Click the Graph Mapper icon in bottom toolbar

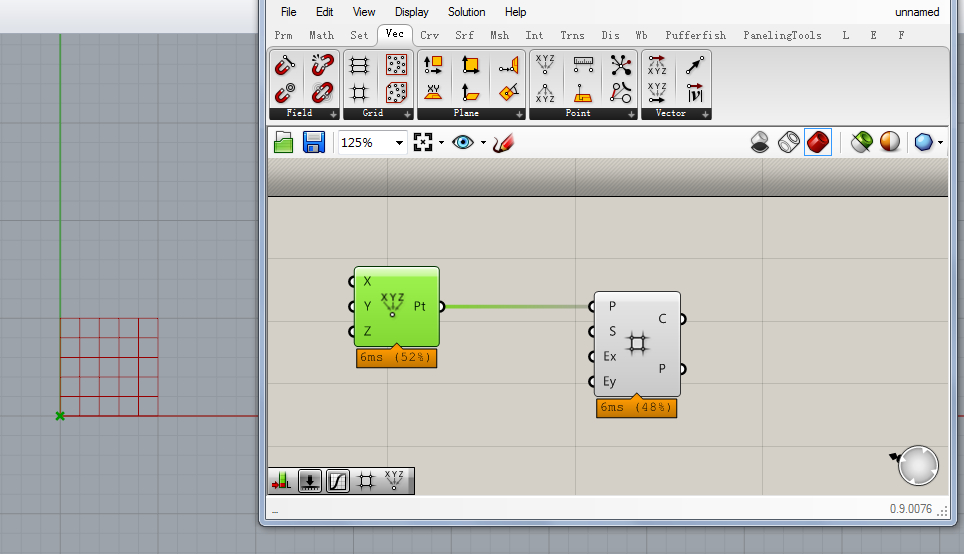pyautogui.click(x=338, y=481)
